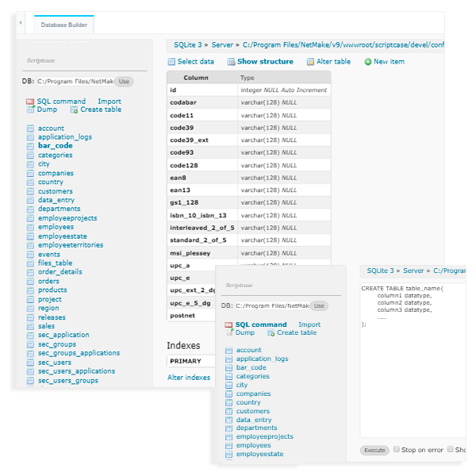Click the Use button in main sidebar

124,82
